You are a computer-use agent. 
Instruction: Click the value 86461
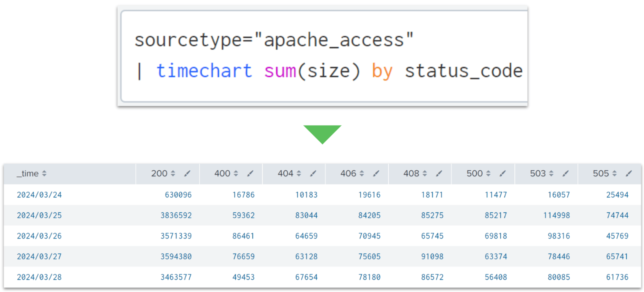pyautogui.click(x=243, y=236)
